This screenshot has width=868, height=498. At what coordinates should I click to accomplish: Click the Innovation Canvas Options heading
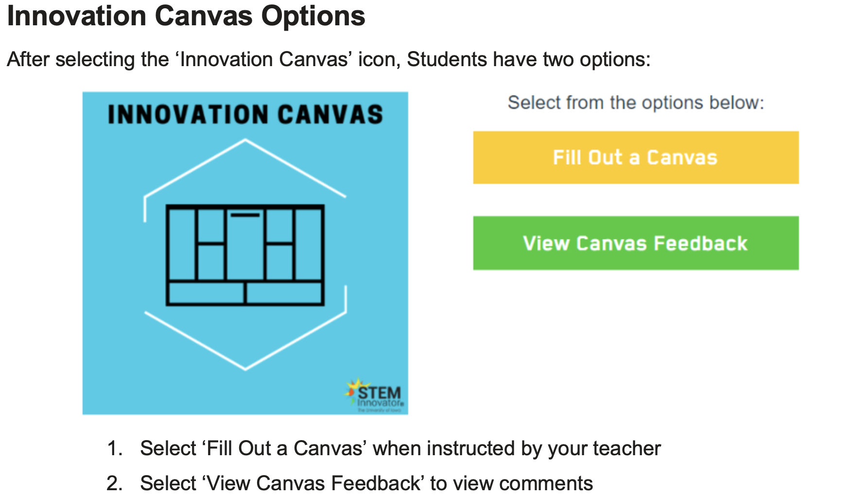click(186, 16)
